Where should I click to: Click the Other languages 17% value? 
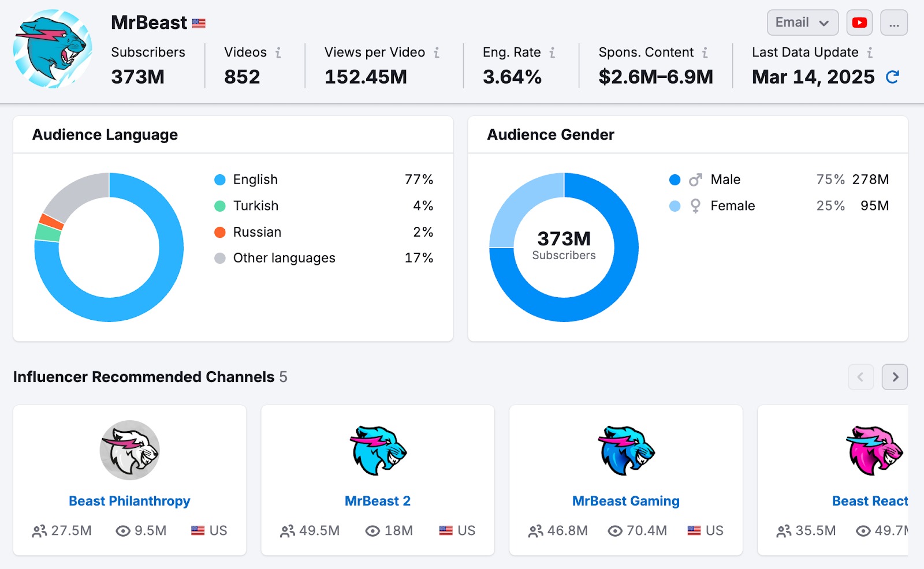click(419, 258)
